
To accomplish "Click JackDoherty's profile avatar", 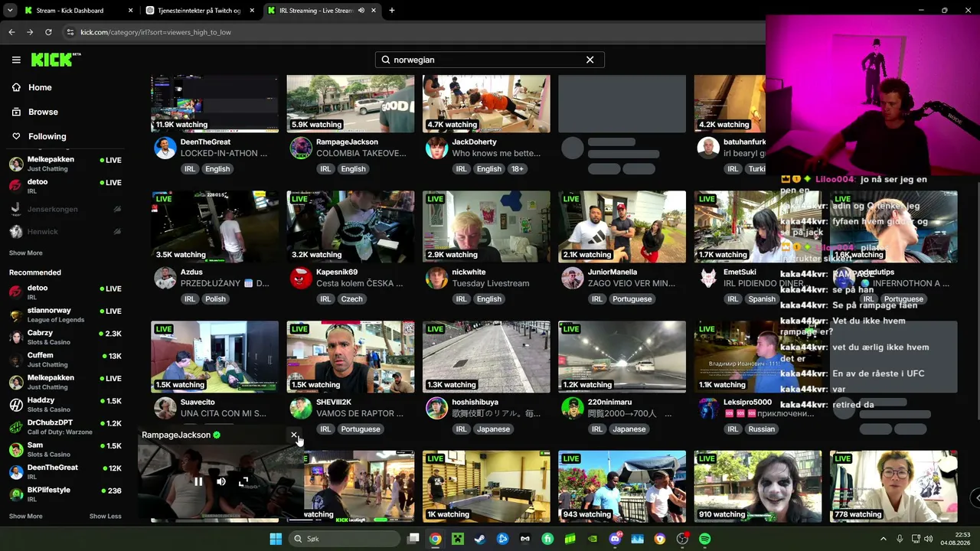I will point(436,148).
